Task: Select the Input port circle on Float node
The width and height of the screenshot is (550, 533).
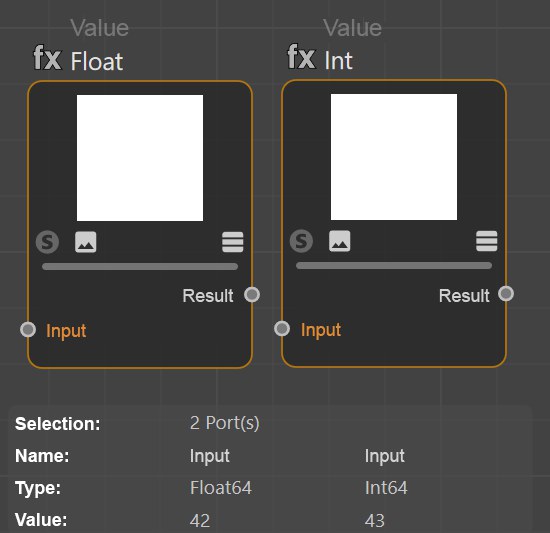Action: pos(28,330)
